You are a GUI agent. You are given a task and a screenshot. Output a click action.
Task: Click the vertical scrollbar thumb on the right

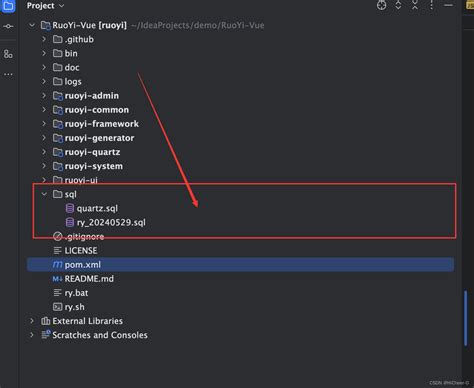(x=465, y=318)
